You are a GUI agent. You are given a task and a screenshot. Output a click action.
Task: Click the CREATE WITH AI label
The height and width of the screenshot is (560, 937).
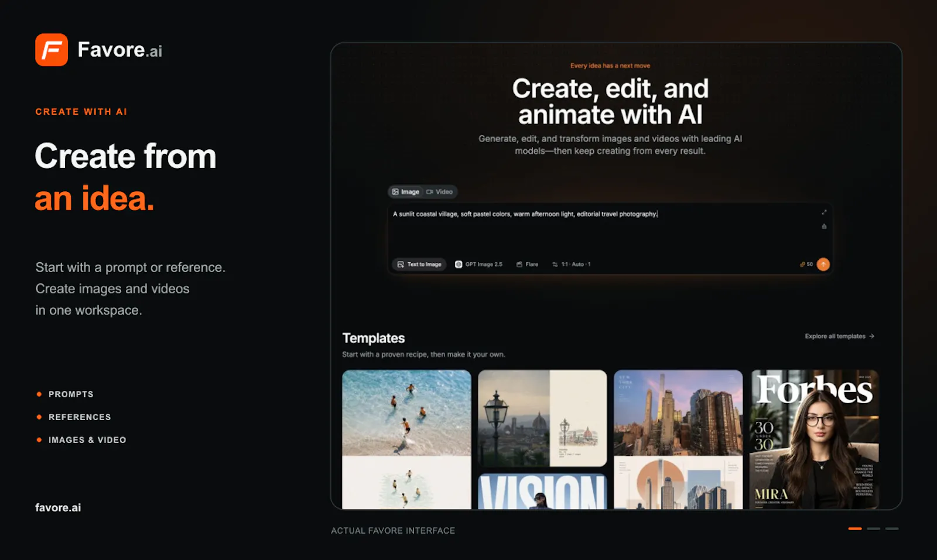click(x=81, y=112)
